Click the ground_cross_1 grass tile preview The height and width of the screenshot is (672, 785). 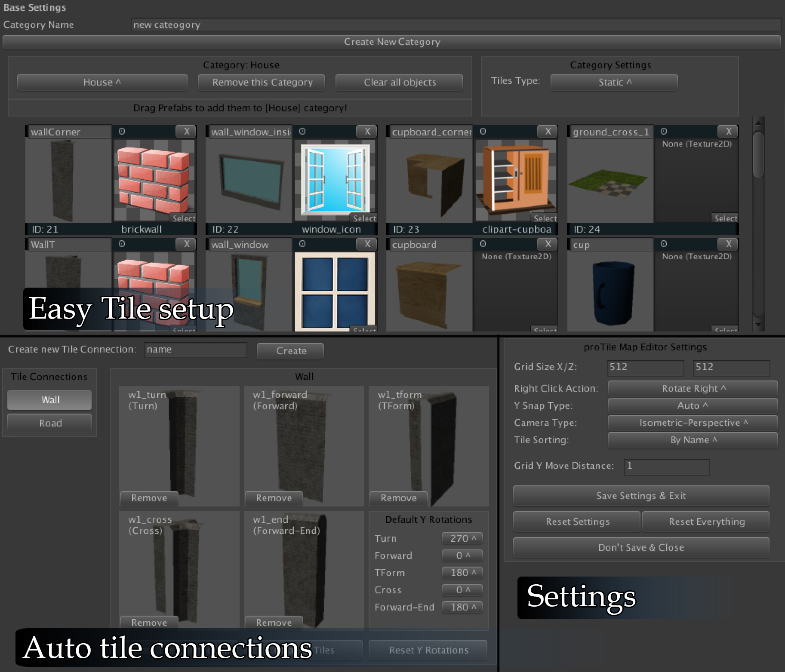pos(610,181)
